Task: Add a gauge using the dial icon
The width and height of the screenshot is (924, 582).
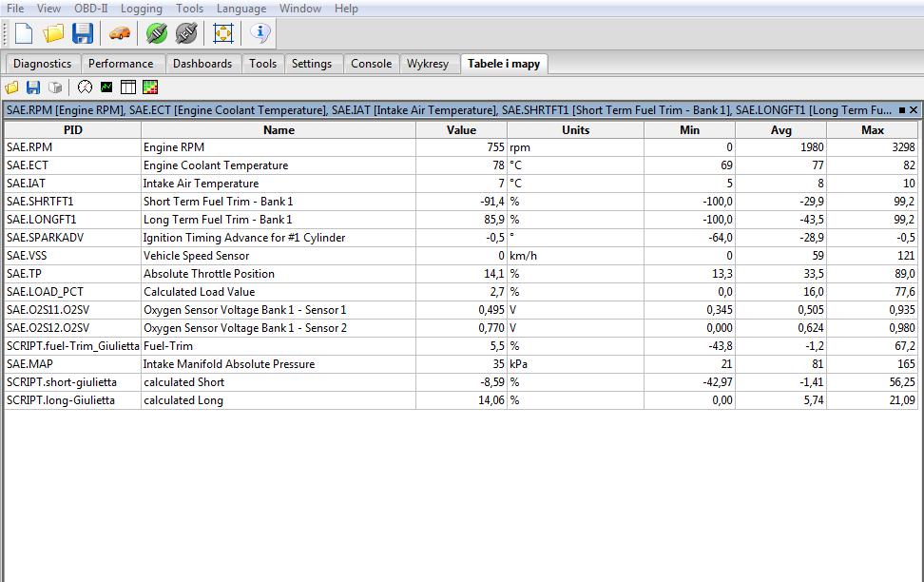Action: pos(85,87)
